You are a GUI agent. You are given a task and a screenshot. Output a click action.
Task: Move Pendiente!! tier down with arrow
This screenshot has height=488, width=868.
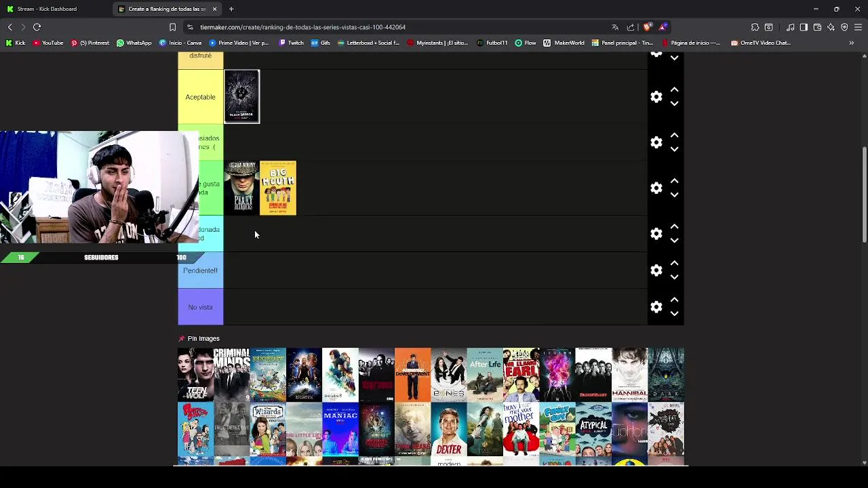coord(674,277)
